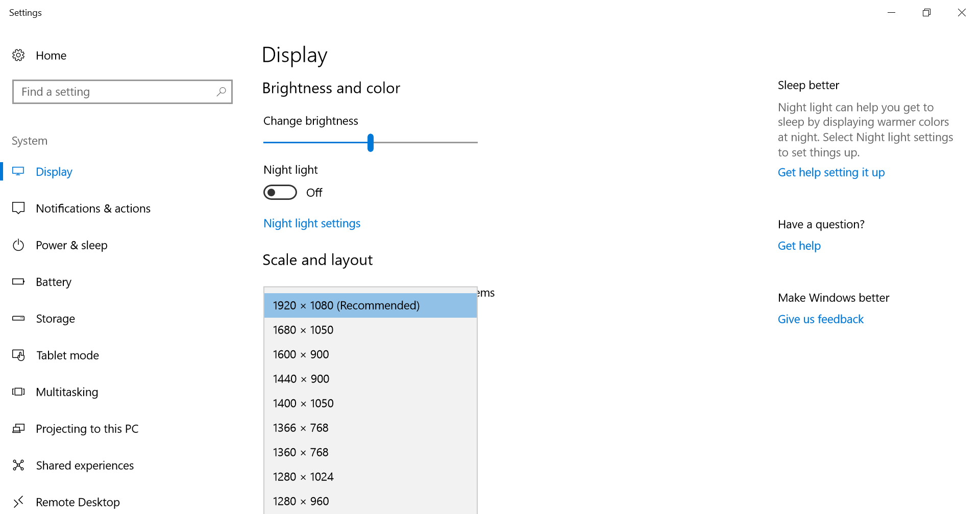Click the Battery icon in sidebar
Screen dimensions: 980x514
coord(18,281)
